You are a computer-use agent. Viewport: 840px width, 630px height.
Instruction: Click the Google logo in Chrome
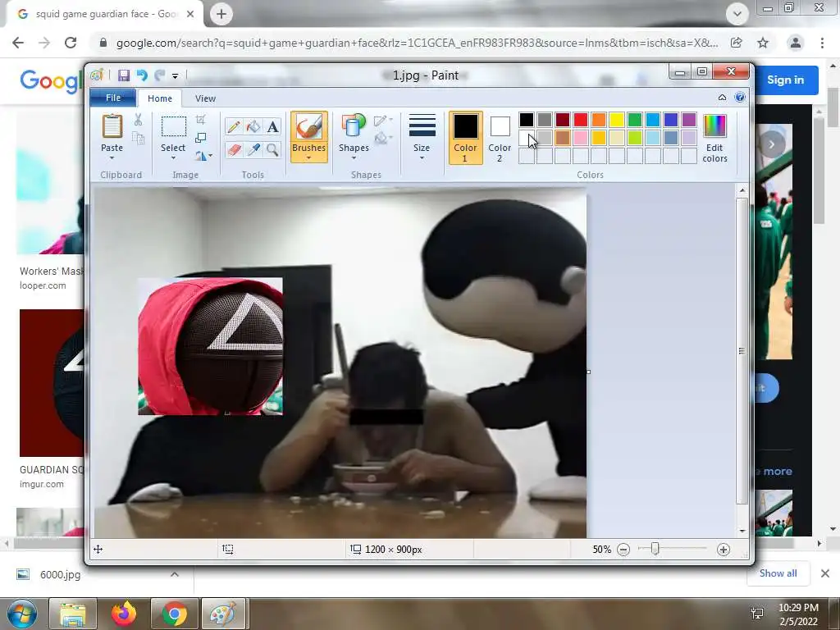[x=51, y=81]
